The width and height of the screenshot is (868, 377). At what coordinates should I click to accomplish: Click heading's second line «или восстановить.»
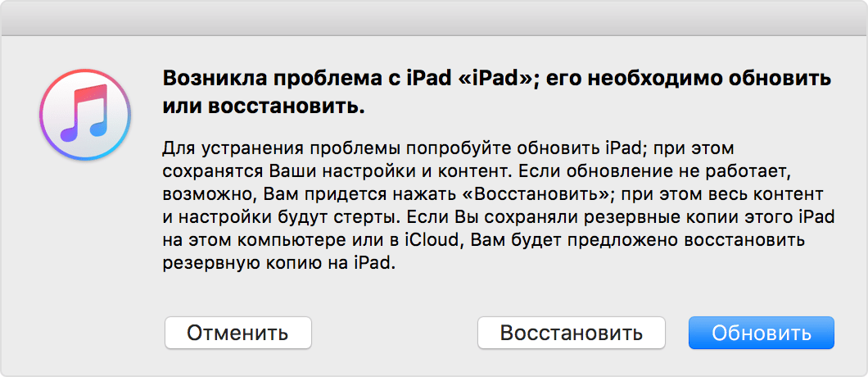point(264,107)
